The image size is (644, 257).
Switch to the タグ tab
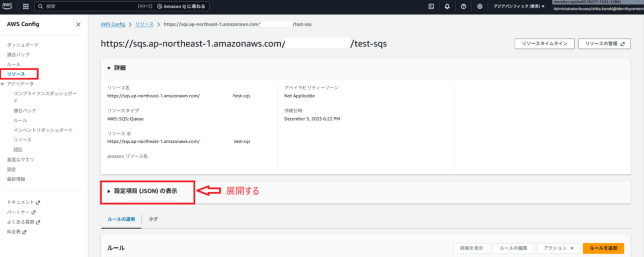pos(153,219)
